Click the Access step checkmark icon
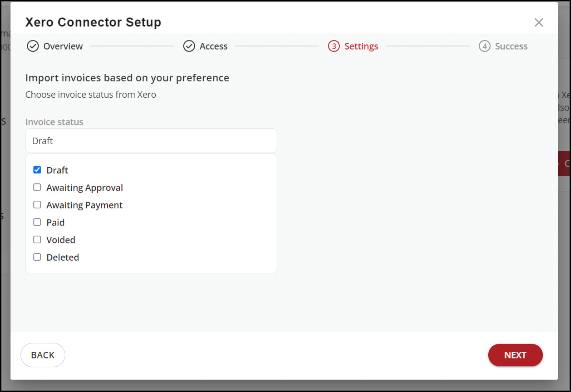 [x=189, y=46]
